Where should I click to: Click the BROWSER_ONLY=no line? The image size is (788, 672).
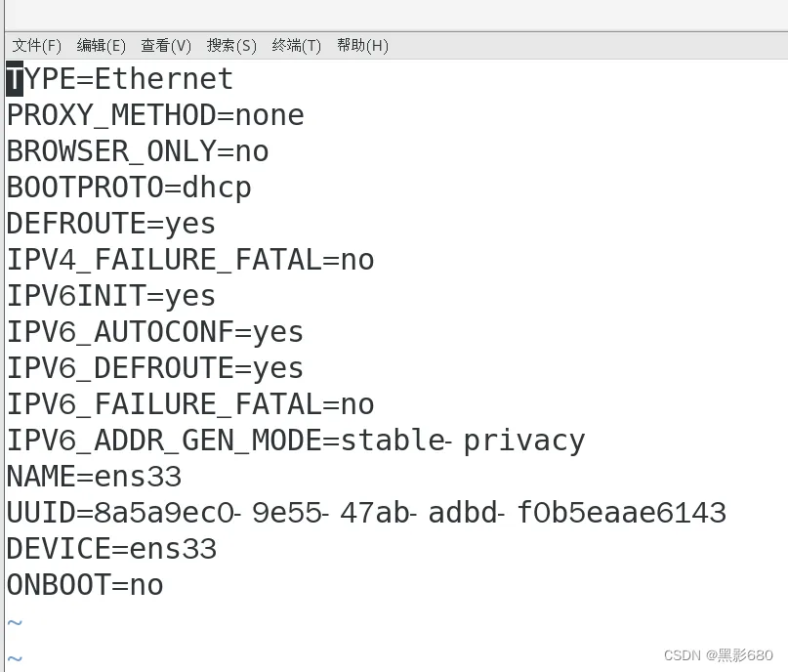pyautogui.click(x=138, y=151)
